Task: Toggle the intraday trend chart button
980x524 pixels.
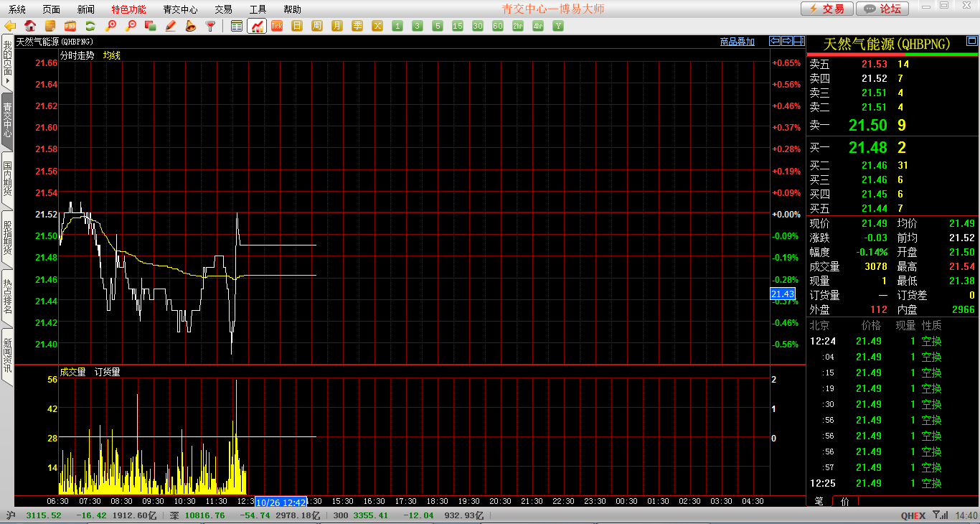Action: click(257, 26)
